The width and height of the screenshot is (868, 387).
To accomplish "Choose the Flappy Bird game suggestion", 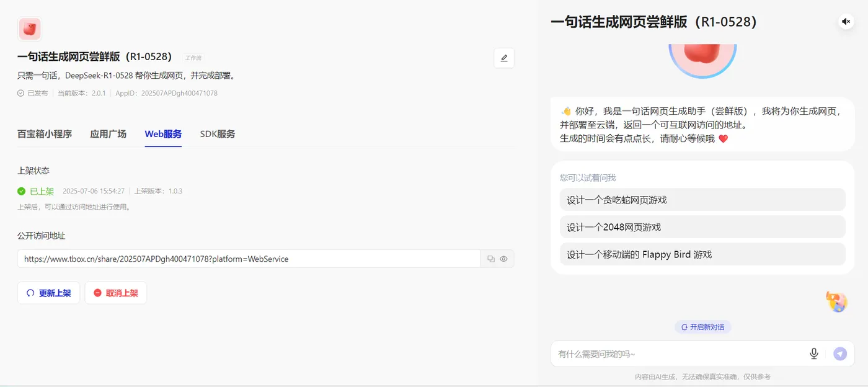I will click(702, 254).
